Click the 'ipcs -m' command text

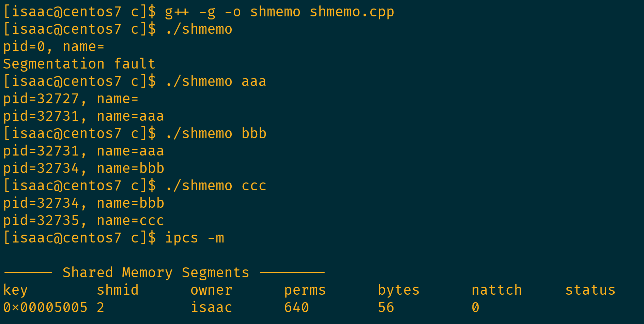point(195,238)
